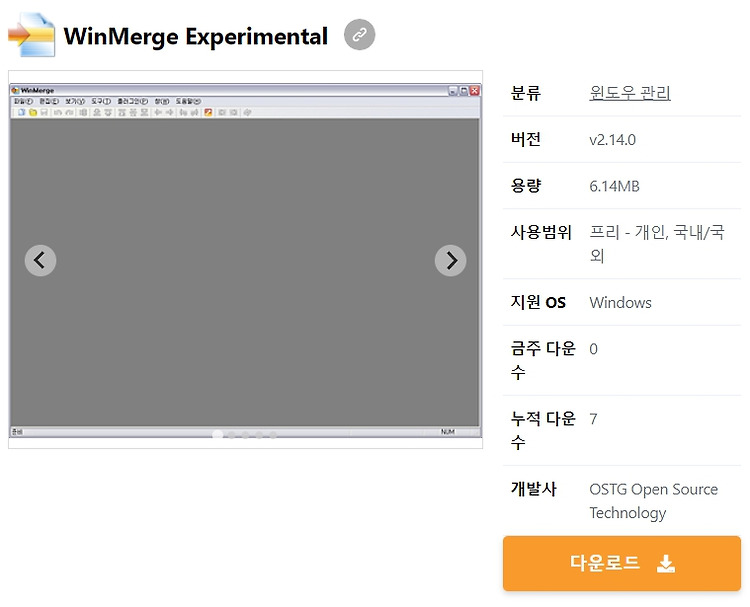Click the 사용범위 label

[x=541, y=232]
